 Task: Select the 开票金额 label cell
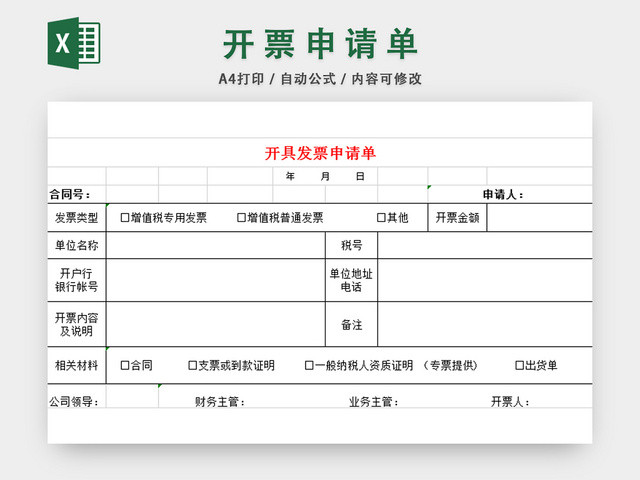457,218
